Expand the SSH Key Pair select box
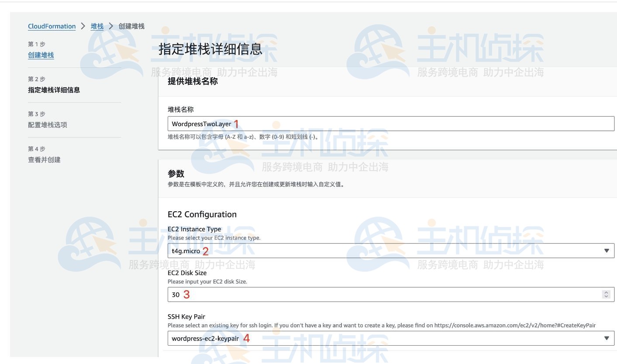617x364 pixels. [x=384, y=338]
